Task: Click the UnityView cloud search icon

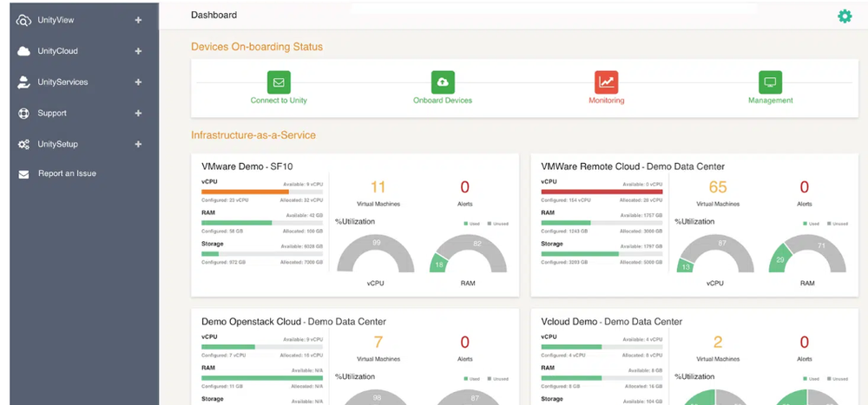Action: coord(23,21)
